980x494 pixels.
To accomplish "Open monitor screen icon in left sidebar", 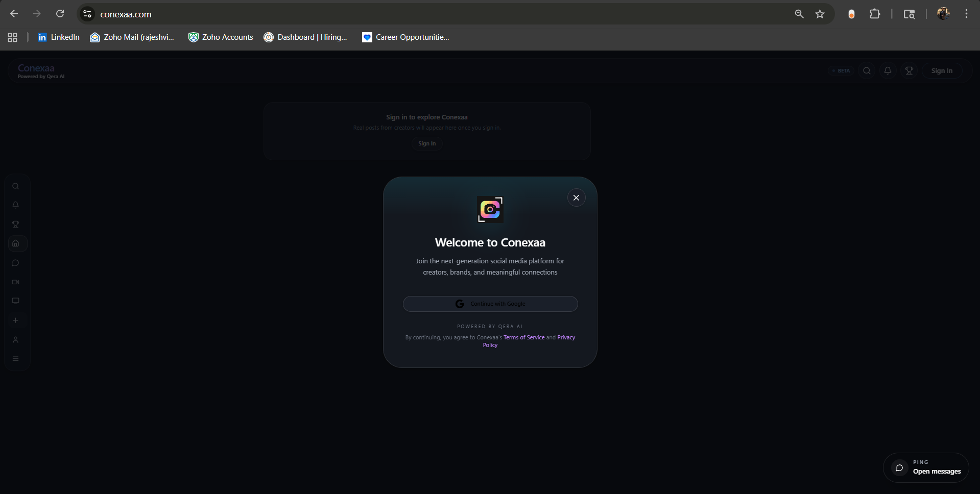I will [16, 301].
